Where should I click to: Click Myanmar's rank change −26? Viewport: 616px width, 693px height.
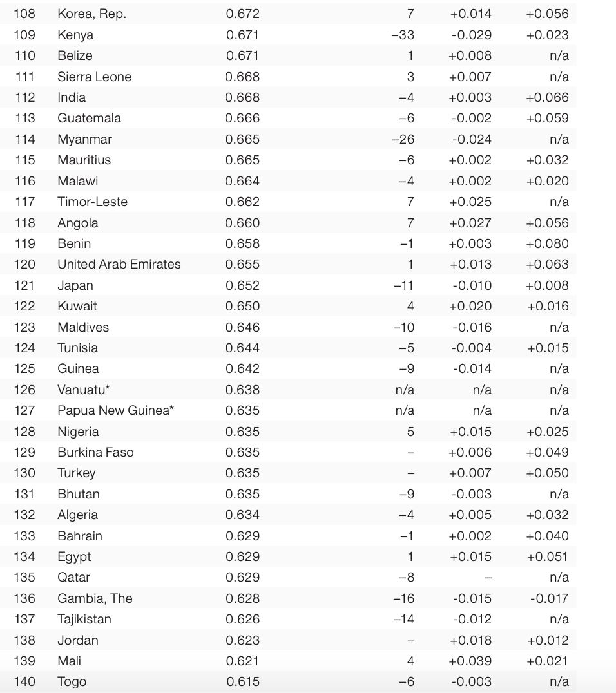coord(403,139)
